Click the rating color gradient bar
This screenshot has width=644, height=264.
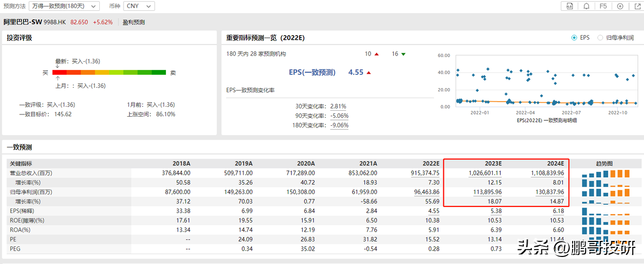tap(109, 72)
